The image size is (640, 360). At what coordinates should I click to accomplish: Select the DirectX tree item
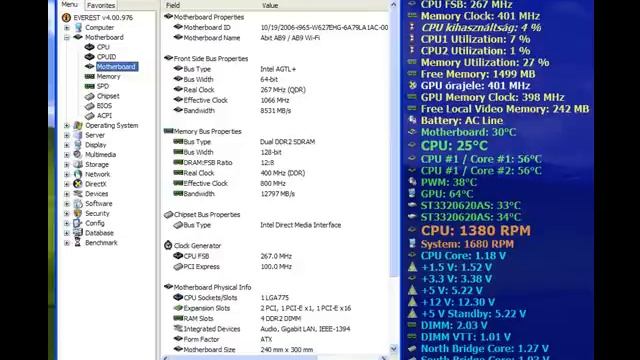tap(96, 184)
